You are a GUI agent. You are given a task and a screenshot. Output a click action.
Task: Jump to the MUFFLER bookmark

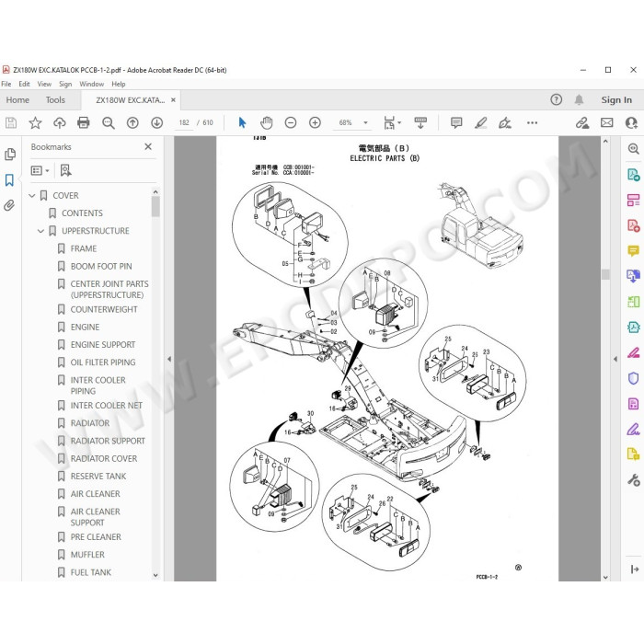coord(87,555)
